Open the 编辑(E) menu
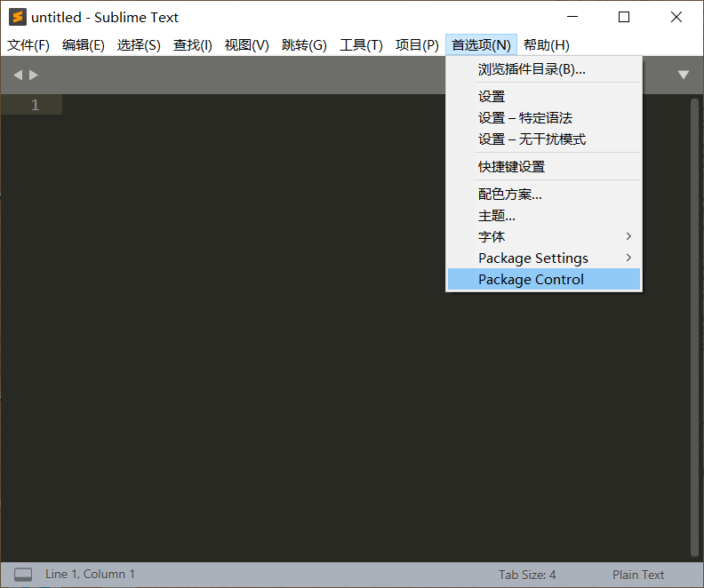This screenshot has height=588, width=704. (x=83, y=45)
